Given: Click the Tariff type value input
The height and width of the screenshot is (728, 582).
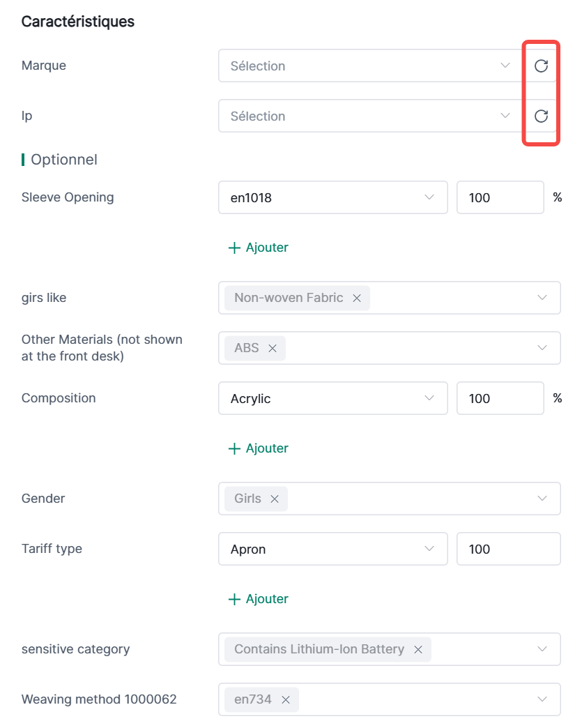Looking at the screenshot, I should 507,549.
